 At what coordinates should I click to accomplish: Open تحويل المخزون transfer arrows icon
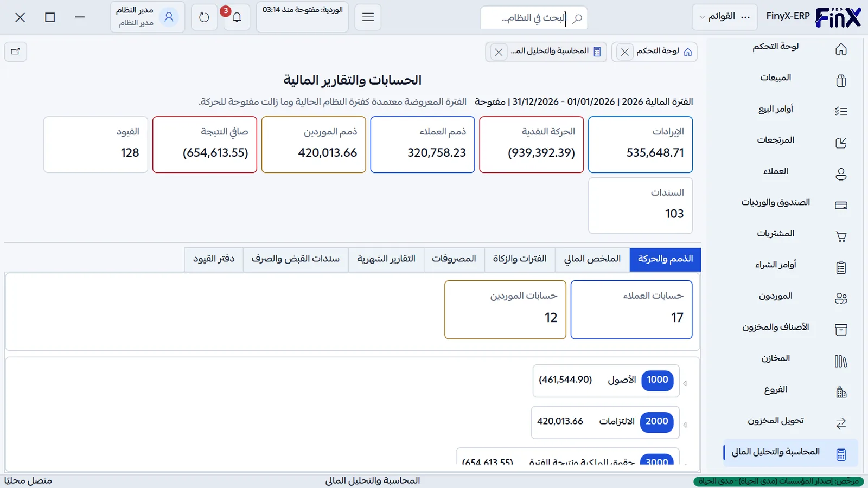[841, 423]
